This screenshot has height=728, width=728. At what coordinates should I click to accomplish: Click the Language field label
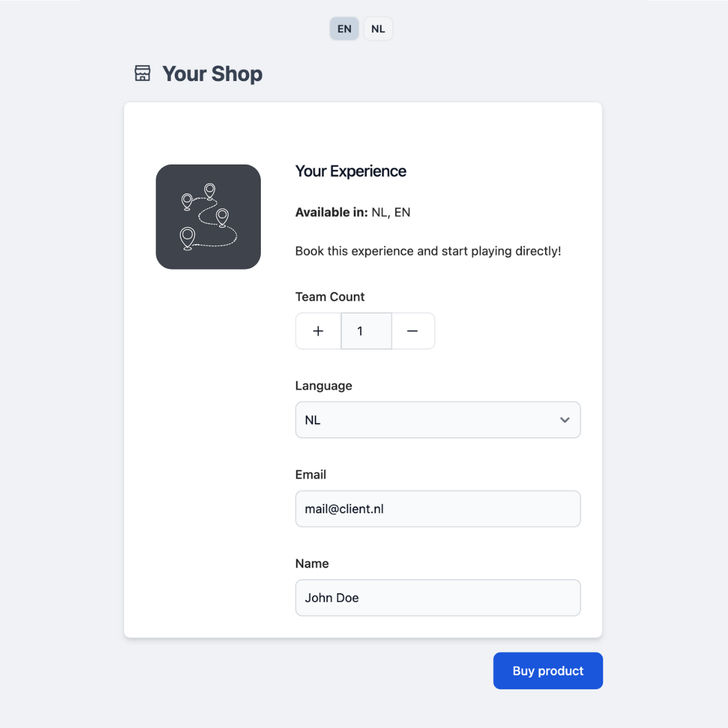(x=324, y=386)
